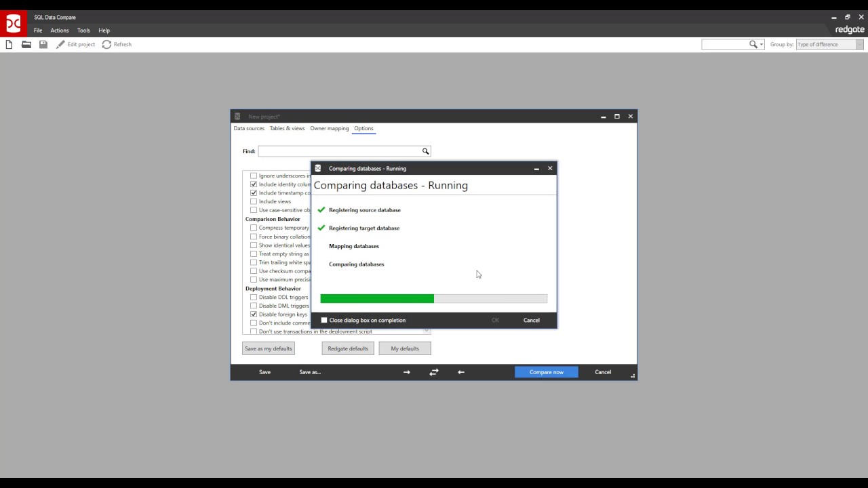
Task: Open the Help menu
Action: click(x=104, y=30)
